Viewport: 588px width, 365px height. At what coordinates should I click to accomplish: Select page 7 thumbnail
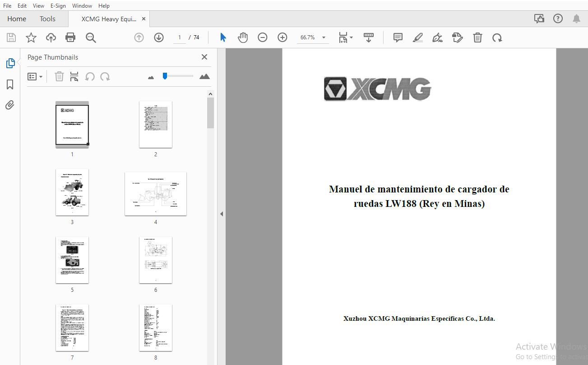click(72, 328)
